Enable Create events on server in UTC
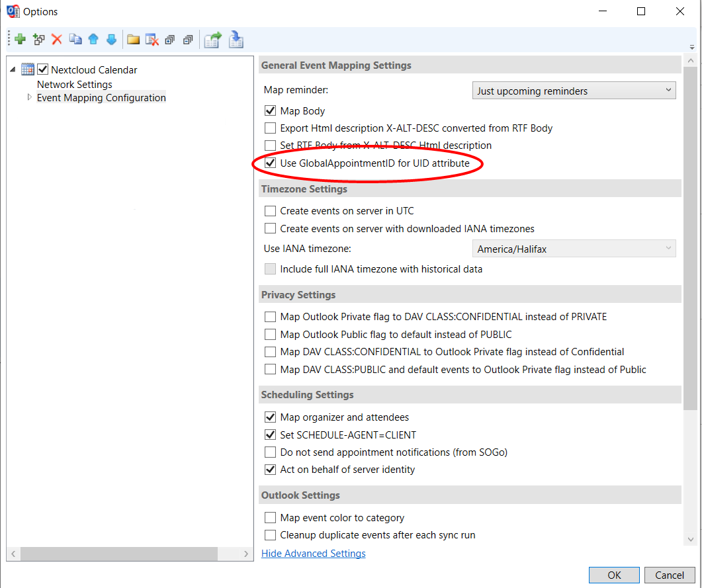The width and height of the screenshot is (702, 588). click(270, 211)
